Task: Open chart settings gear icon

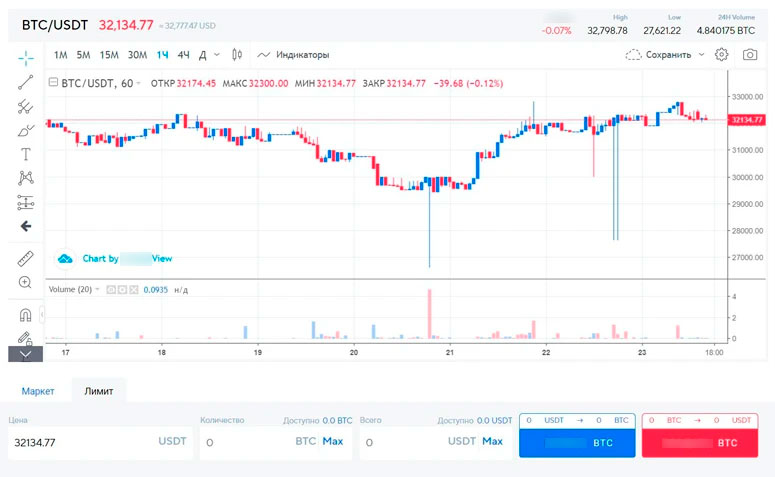Action: (722, 55)
